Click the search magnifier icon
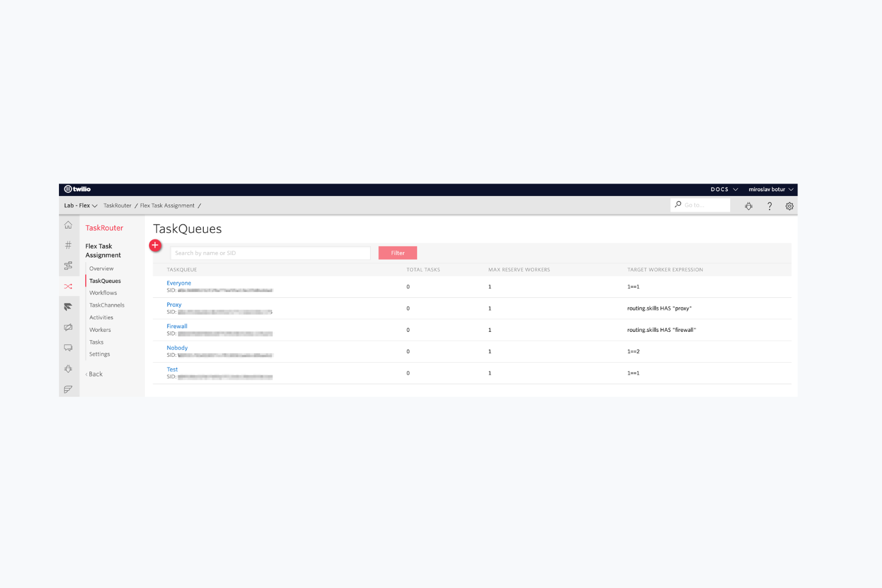 click(x=678, y=204)
